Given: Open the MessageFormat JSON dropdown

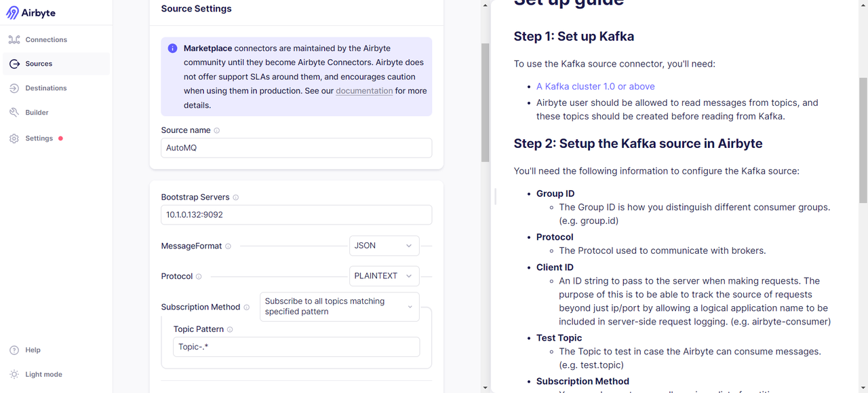Looking at the screenshot, I should pyautogui.click(x=384, y=246).
